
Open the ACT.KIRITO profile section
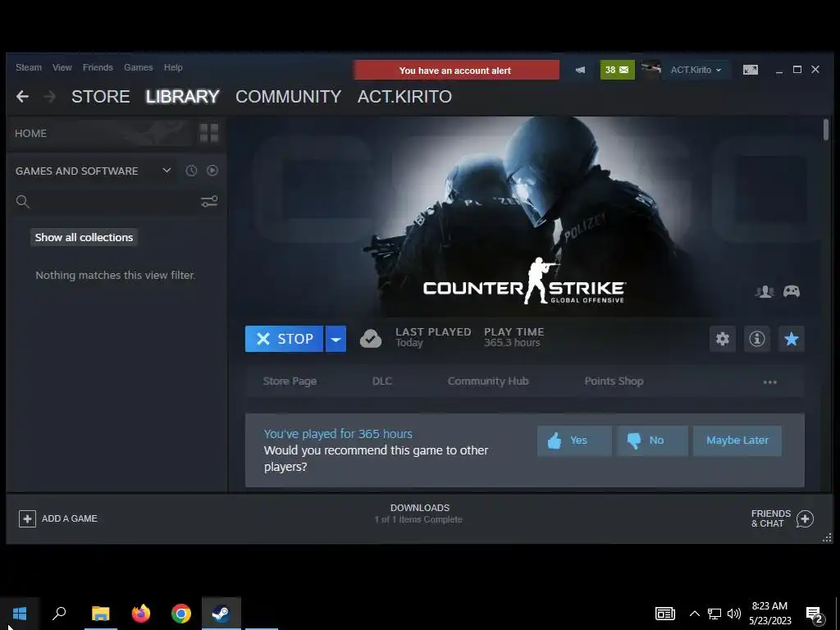click(404, 97)
